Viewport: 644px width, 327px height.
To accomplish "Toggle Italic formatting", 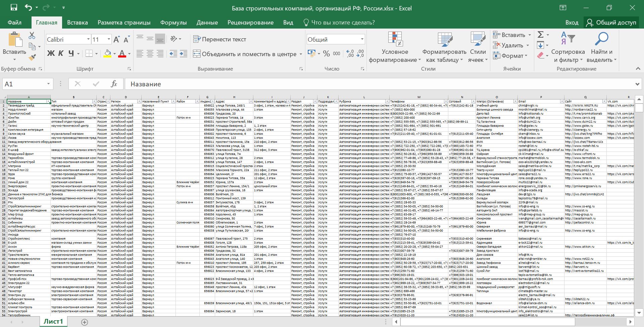I will tap(61, 53).
